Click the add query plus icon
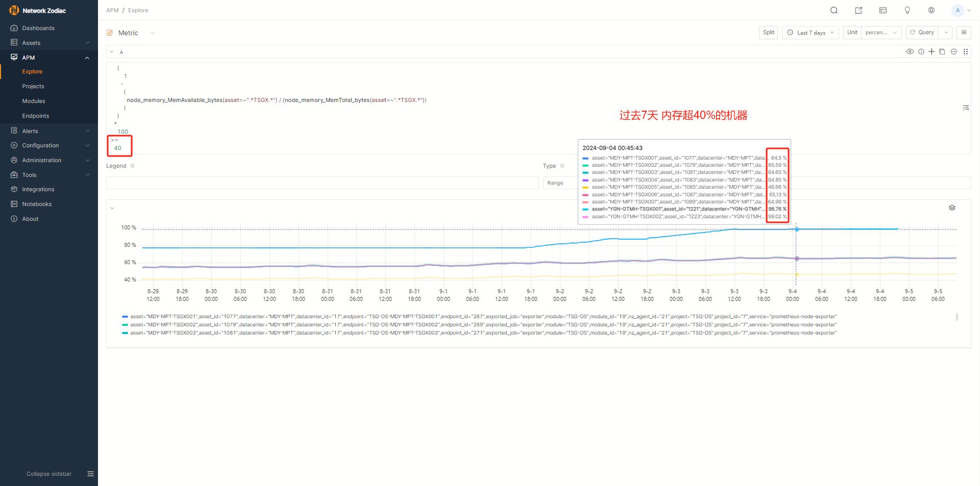This screenshot has width=980, height=486. click(932, 52)
